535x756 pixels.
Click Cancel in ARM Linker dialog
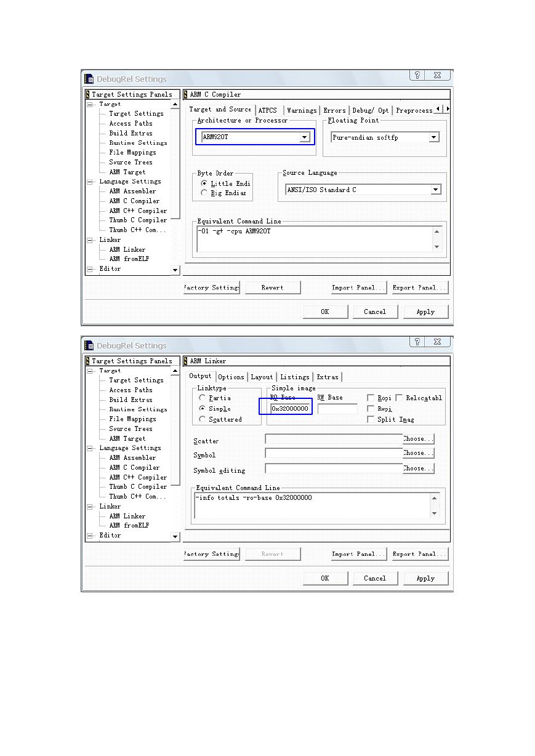pos(375,578)
